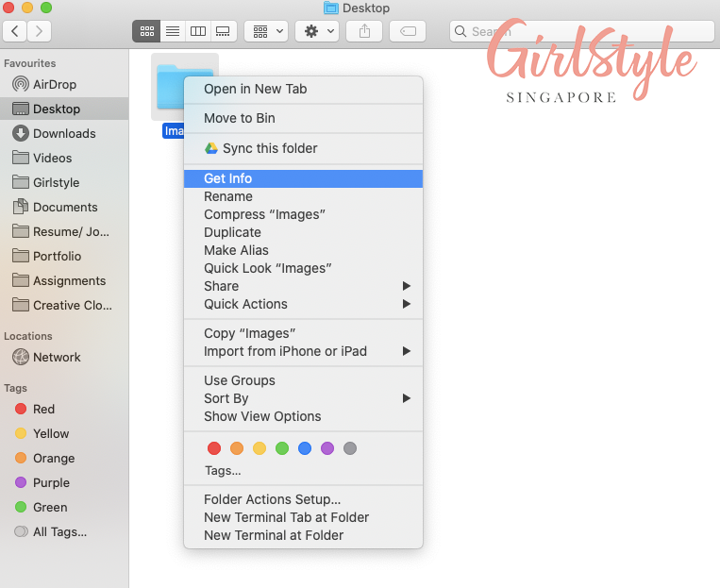Choose New Terminal at Folder
Screen dimensions: 720x588
click(x=303, y=536)
